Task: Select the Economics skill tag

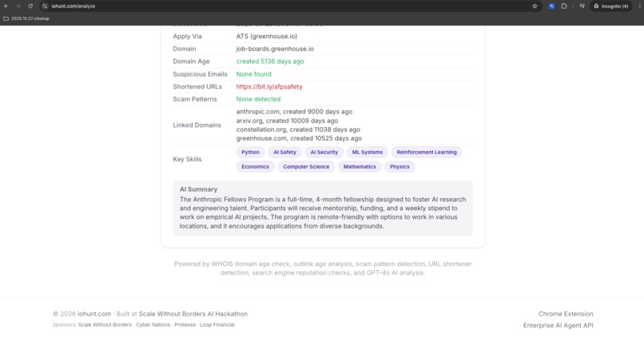Action: (x=255, y=167)
